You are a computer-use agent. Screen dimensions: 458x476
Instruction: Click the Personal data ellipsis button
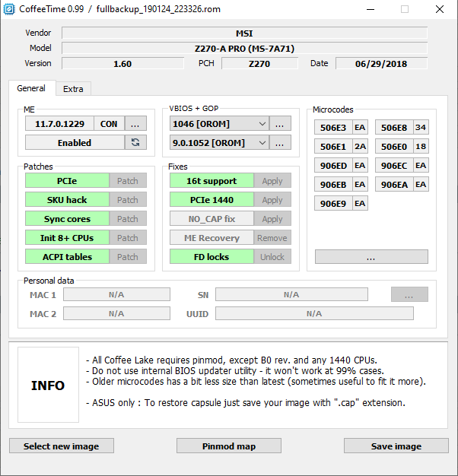[409, 294]
